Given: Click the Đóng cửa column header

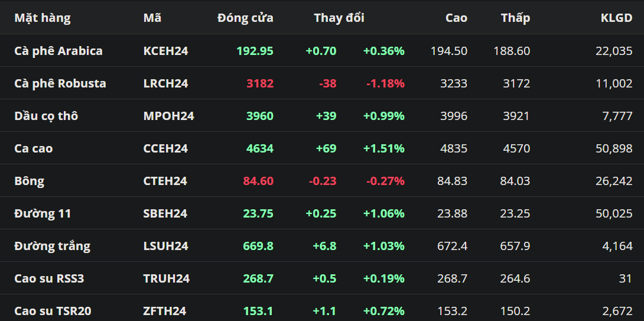Looking at the screenshot, I should [245, 18].
